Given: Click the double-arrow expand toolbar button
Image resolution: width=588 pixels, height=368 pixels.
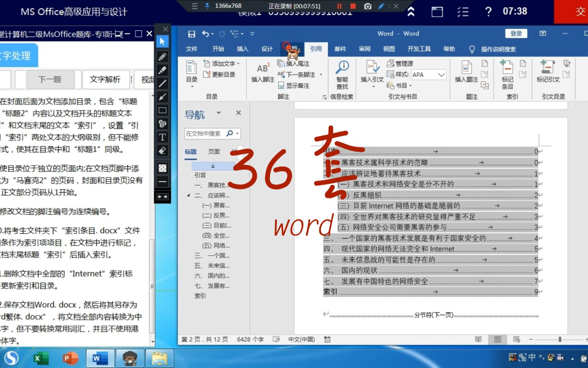Looking at the screenshot, I should (x=162, y=197).
